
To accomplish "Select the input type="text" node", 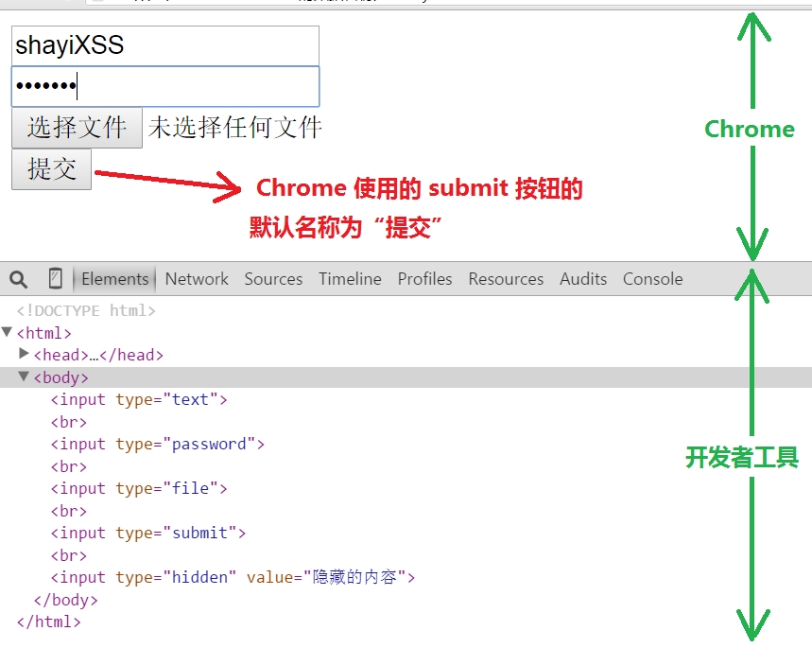I will click(139, 400).
